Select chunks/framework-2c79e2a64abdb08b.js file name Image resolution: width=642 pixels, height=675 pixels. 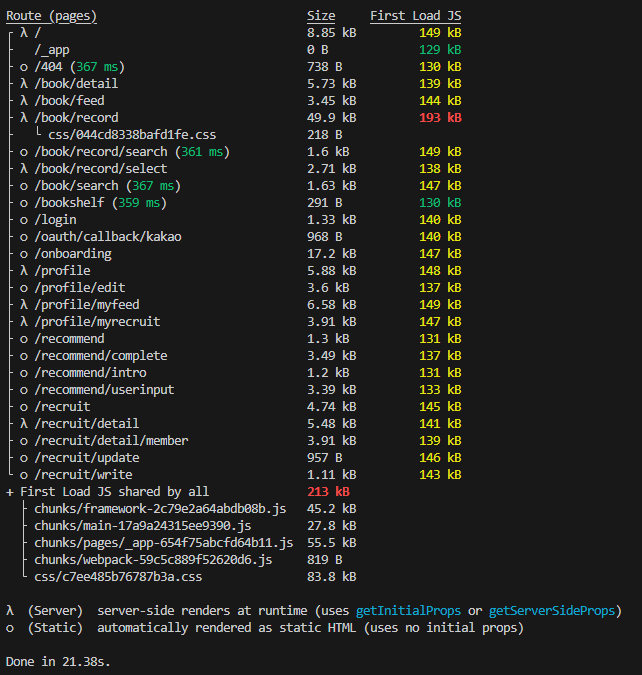click(x=160, y=509)
